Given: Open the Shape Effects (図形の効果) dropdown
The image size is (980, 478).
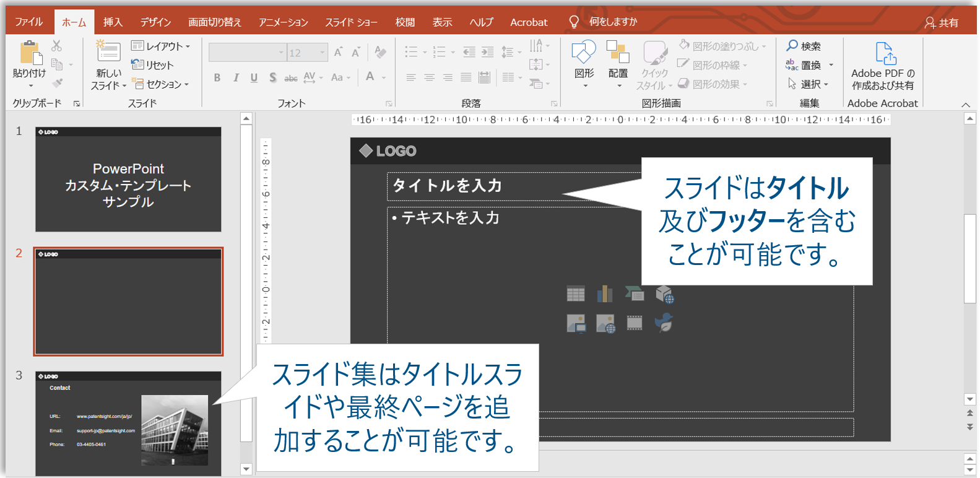Looking at the screenshot, I should (x=713, y=84).
